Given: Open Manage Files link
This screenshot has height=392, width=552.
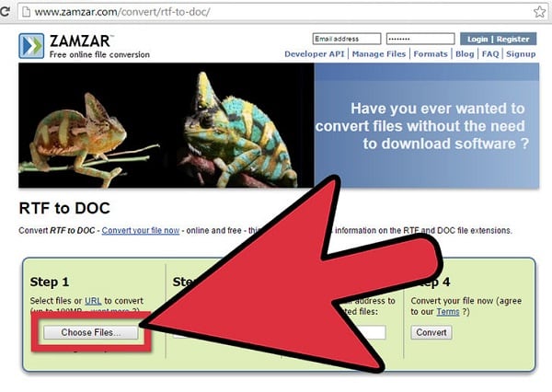Looking at the screenshot, I should tap(379, 54).
